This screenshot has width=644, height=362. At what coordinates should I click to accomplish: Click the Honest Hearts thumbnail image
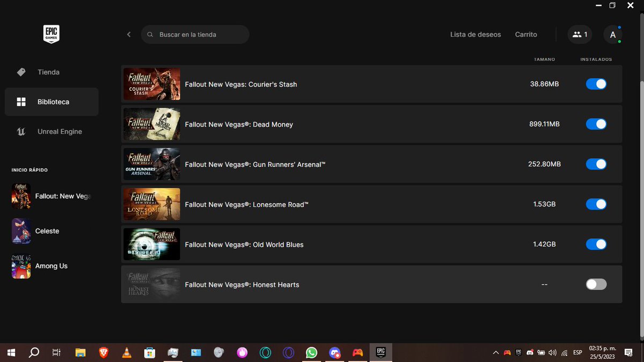[x=152, y=284]
